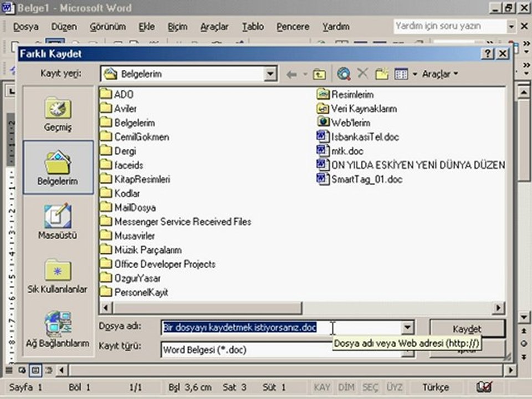This screenshot has height=399, width=532.
Task: Select the MailDosya folder
Action: click(x=128, y=207)
